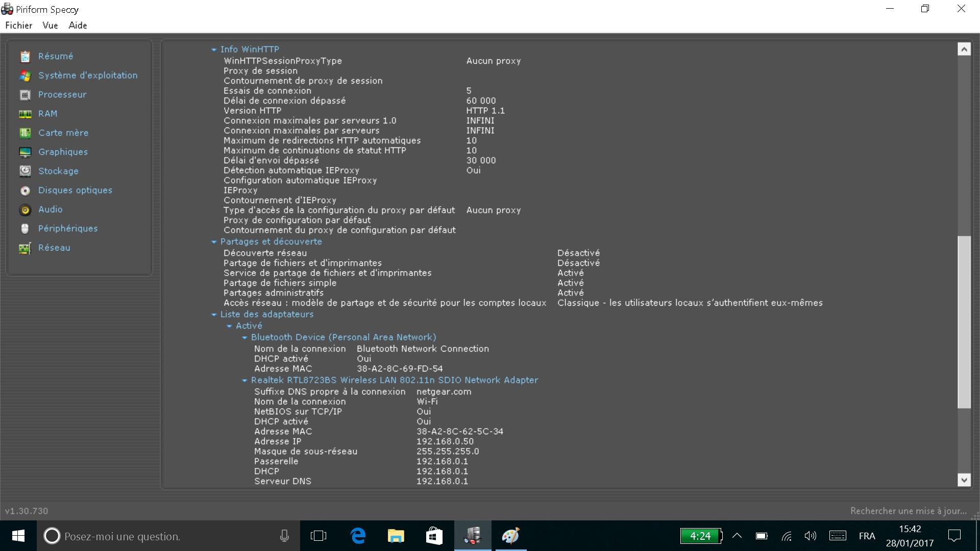This screenshot has width=980, height=551.
Task: Select the Système d'exploitation icon
Action: [25, 76]
